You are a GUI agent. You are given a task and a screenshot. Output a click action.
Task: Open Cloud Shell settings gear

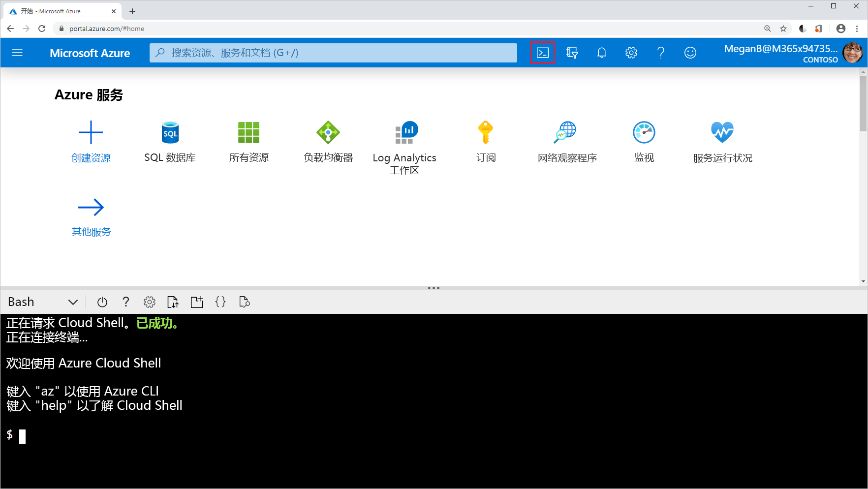[x=150, y=302]
